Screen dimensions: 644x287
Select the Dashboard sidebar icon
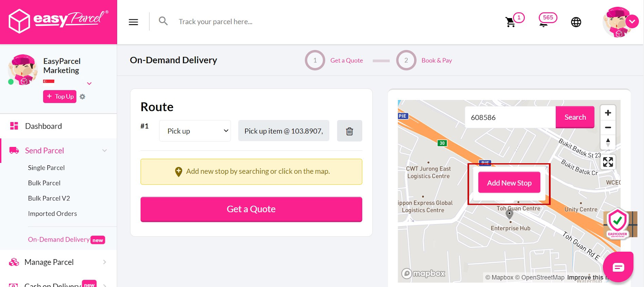click(x=13, y=126)
